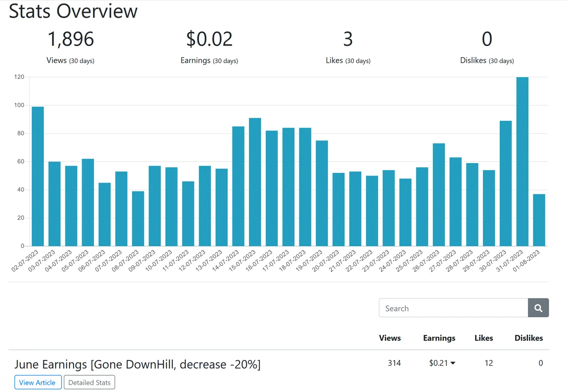
Task: Type in the Search input field
Action: click(453, 308)
